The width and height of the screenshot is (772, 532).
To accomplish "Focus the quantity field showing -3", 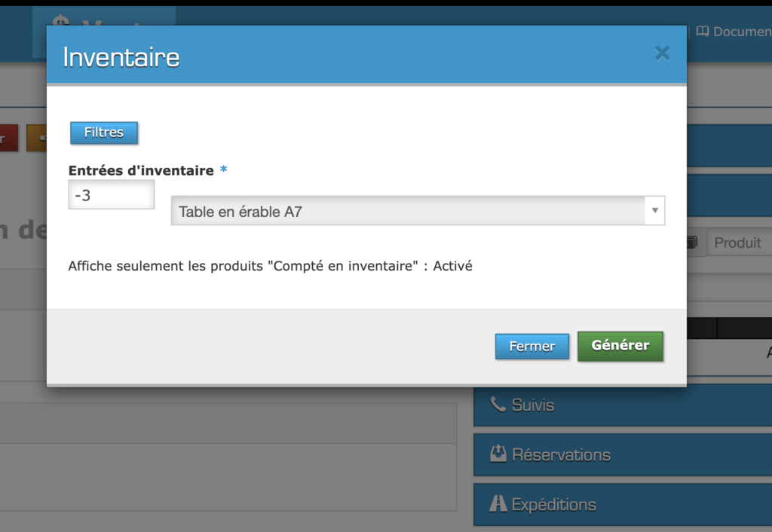I will pyautogui.click(x=112, y=195).
